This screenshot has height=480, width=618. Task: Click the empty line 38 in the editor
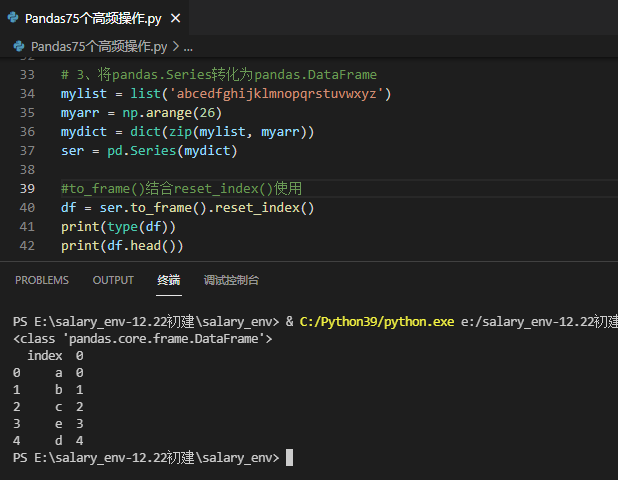point(339,169)
